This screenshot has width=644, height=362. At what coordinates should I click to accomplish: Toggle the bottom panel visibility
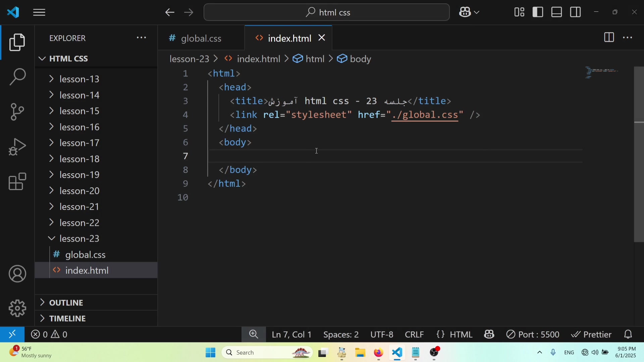[557, 12]
